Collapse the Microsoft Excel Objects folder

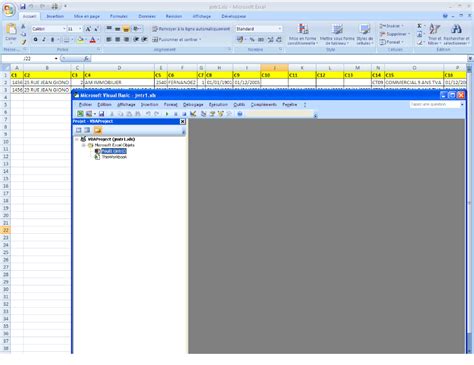click(84, 145)
